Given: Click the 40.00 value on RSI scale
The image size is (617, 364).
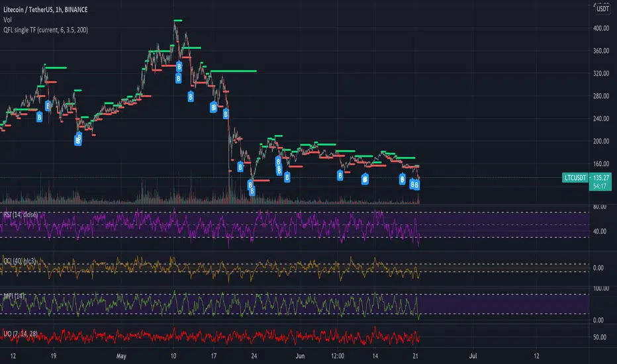Looking at the screenshot, I should pyautogui.click(x=600, y=232).
